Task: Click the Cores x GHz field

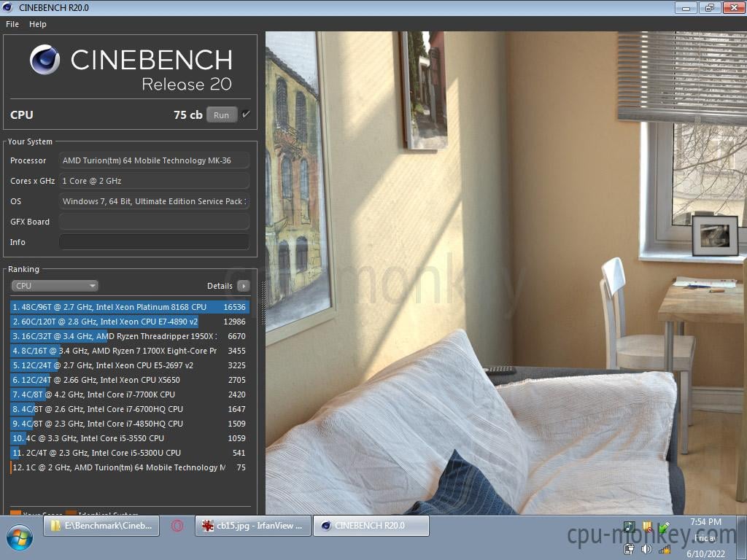Action: pos(154,181)
